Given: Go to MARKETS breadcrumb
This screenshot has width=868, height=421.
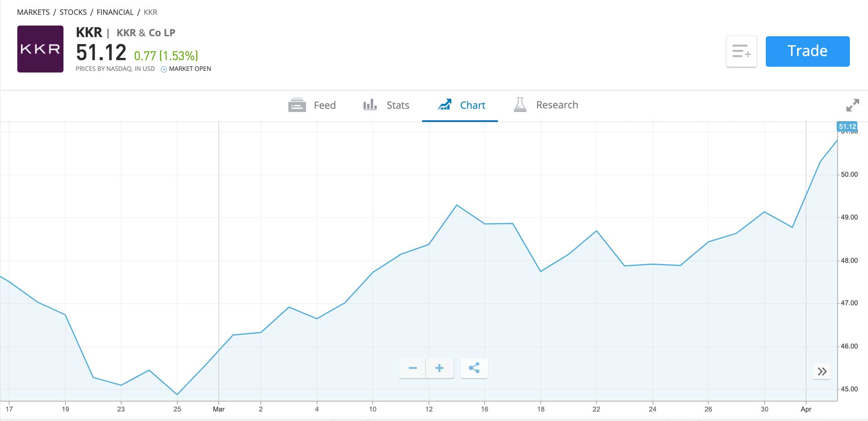Looking at the screenshot, I should tap(33, 12).
